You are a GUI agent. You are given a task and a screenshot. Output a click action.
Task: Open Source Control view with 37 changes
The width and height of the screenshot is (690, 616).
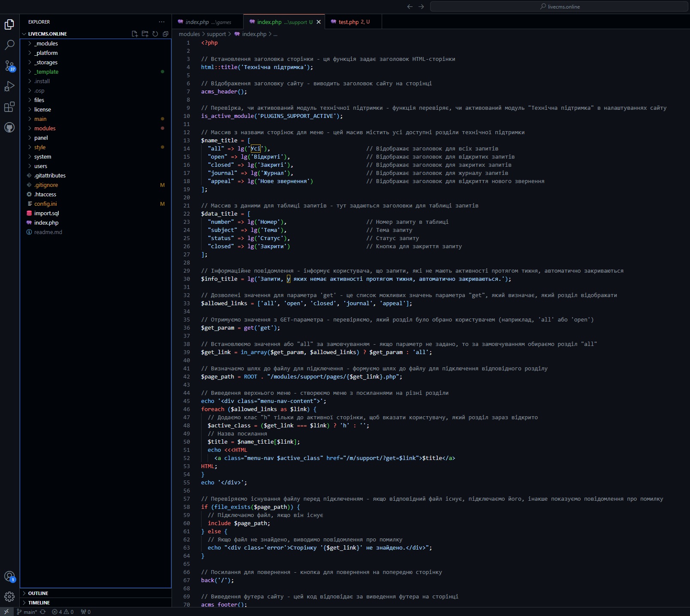pyautogui.click(x=9, y=66)
